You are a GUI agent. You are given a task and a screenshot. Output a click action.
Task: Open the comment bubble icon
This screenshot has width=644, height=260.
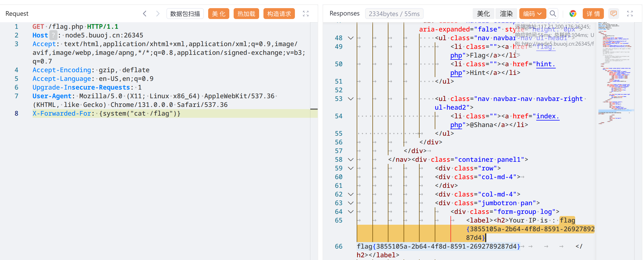point(614,14)
